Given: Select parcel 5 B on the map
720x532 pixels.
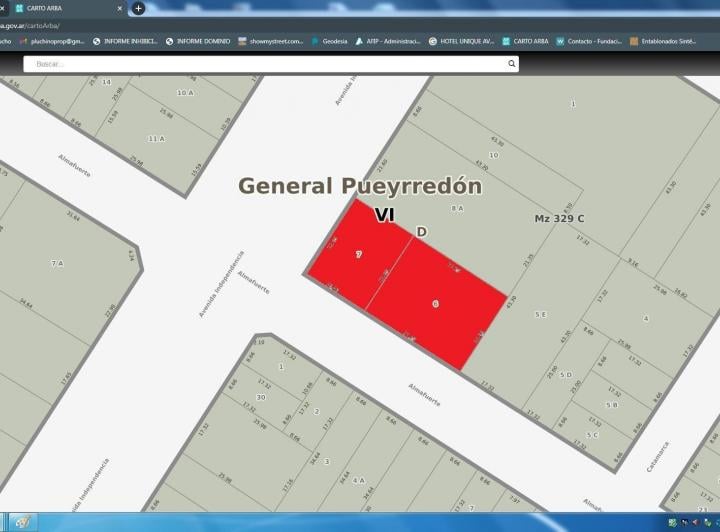Looking at the screenshot, I should click(x=612, y=405).
